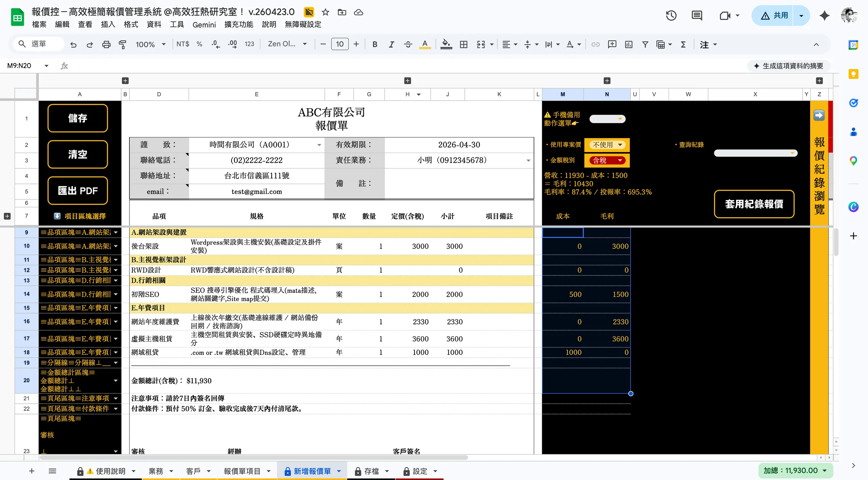Open functions sigma menu

[683, 44]
